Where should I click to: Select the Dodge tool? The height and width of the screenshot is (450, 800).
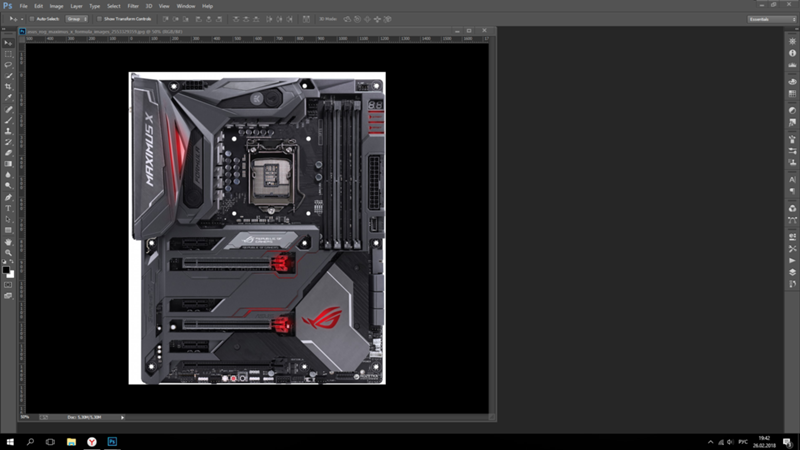click(8, 186)
